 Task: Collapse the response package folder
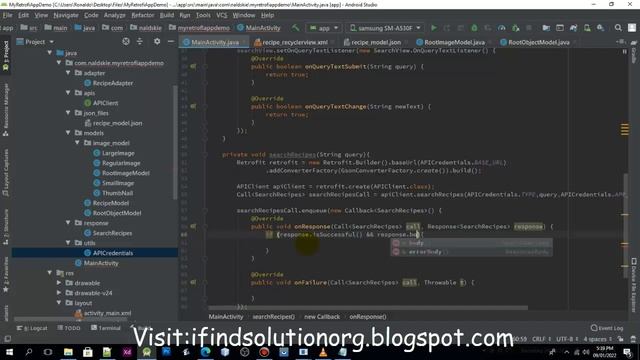click(x=68, y=223)
